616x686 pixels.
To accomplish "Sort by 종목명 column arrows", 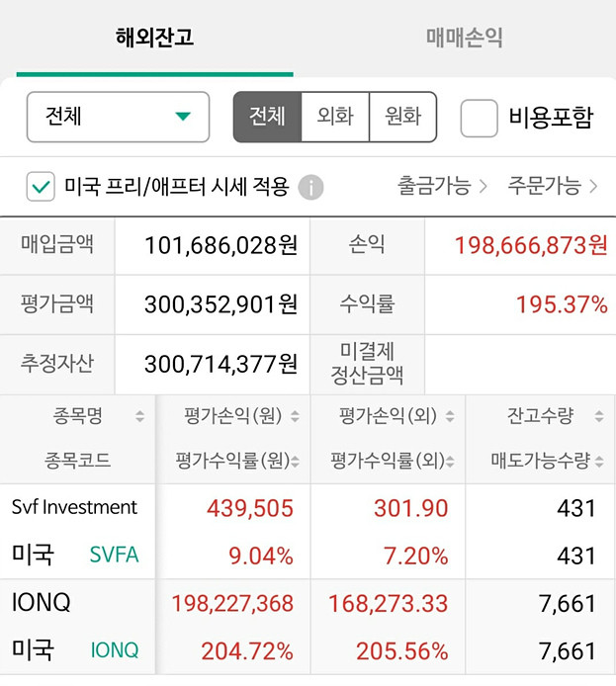I will tap(139, 415).
